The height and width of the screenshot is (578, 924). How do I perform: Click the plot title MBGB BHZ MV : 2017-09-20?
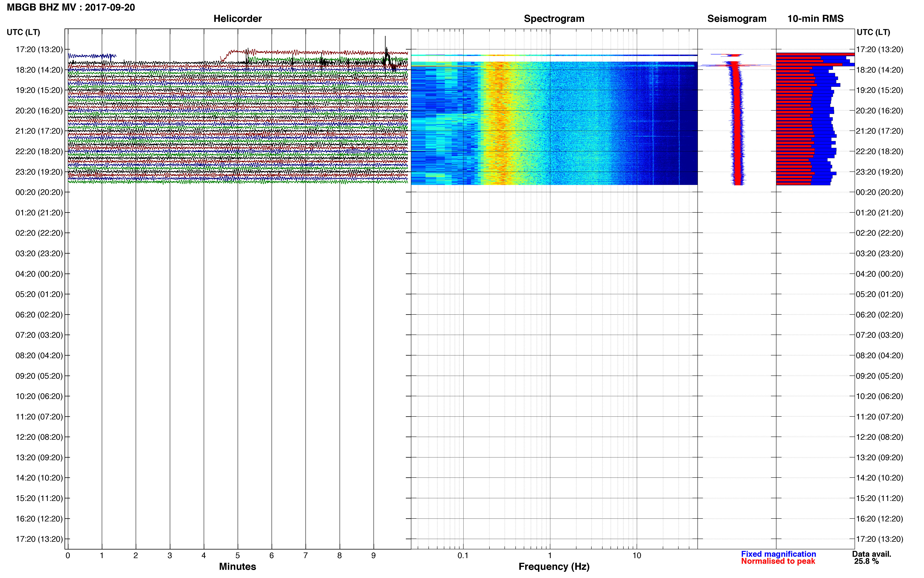click(71, 7)
